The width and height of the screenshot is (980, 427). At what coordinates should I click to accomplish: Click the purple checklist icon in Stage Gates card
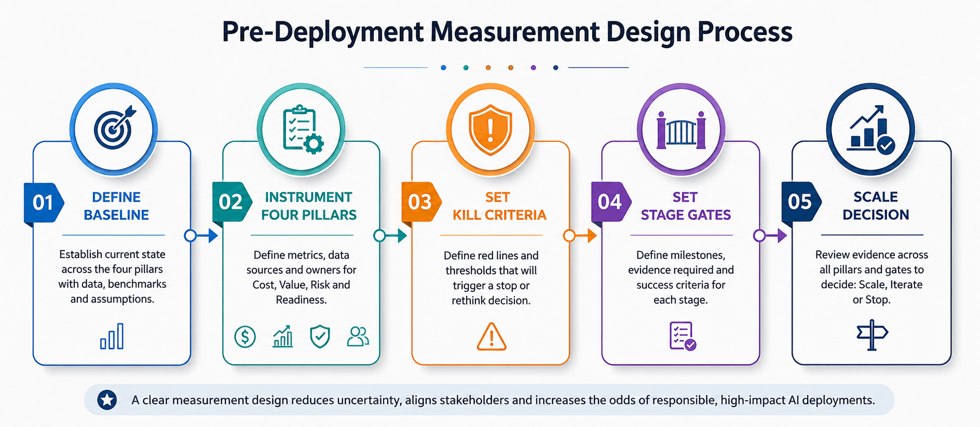tap(682, 336)
